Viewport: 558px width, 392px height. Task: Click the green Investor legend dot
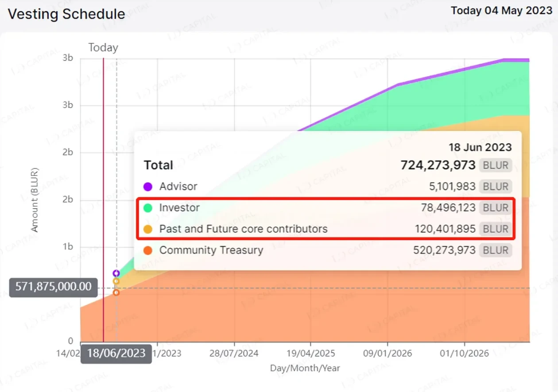[148, 208]
